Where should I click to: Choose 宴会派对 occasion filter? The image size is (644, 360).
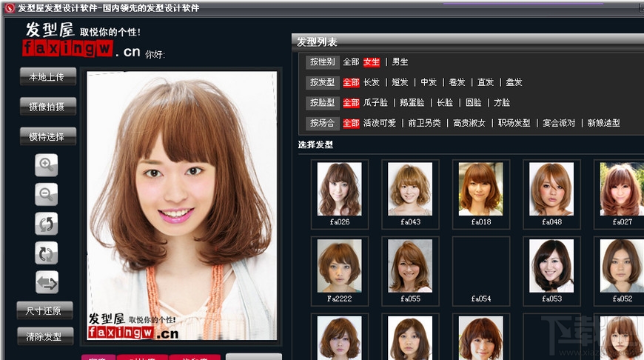(x=559, y=123)
